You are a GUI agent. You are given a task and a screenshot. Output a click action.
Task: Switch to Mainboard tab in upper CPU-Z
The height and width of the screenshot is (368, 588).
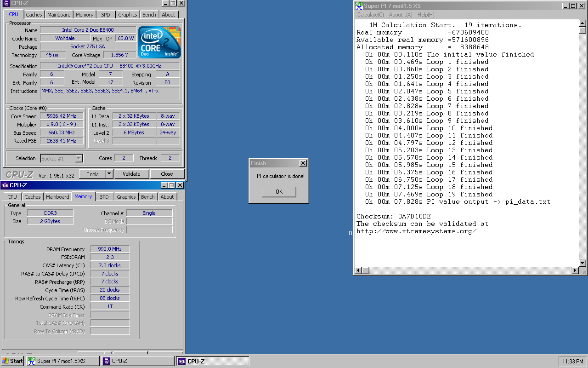tap(59, 15)
